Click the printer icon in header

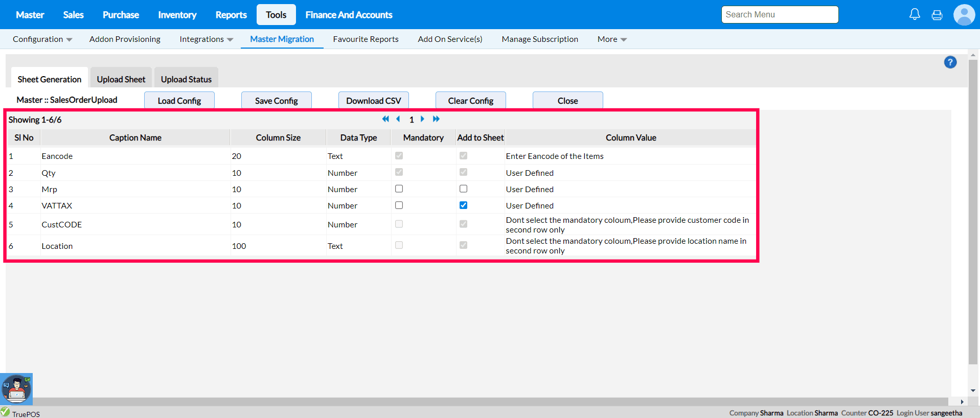click(937, 15)
